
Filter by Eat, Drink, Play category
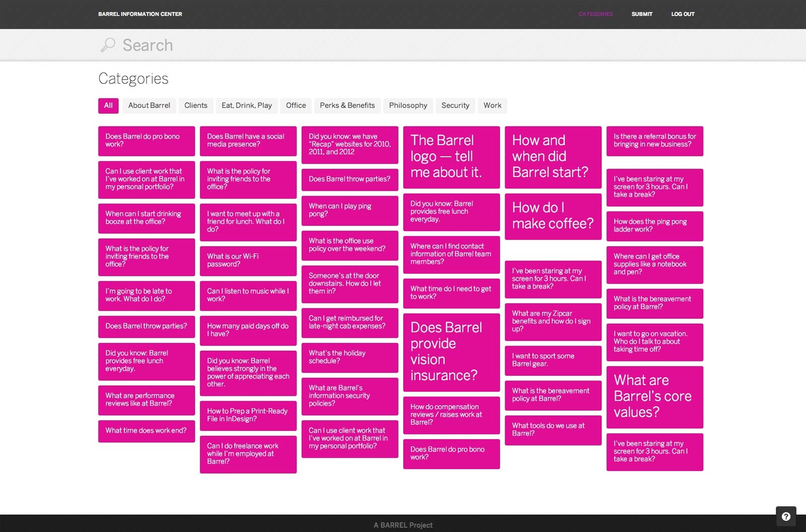247,106
